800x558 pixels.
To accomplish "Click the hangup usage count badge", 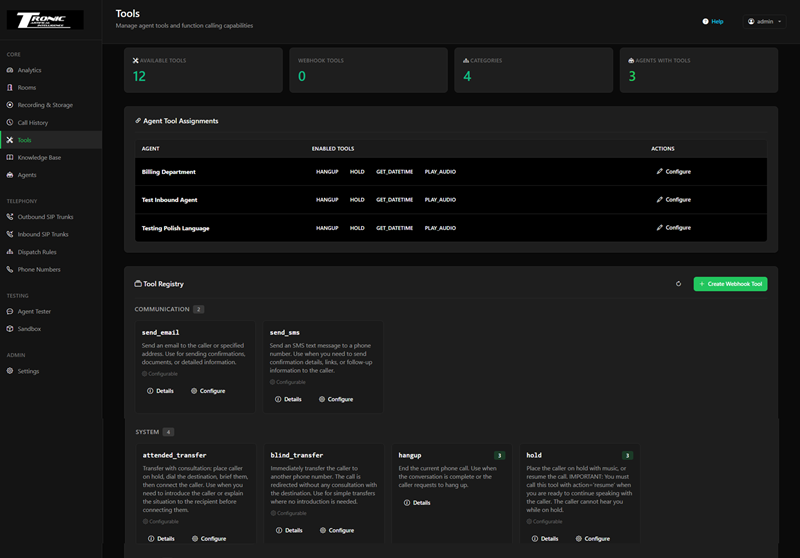I will point(499,455).
